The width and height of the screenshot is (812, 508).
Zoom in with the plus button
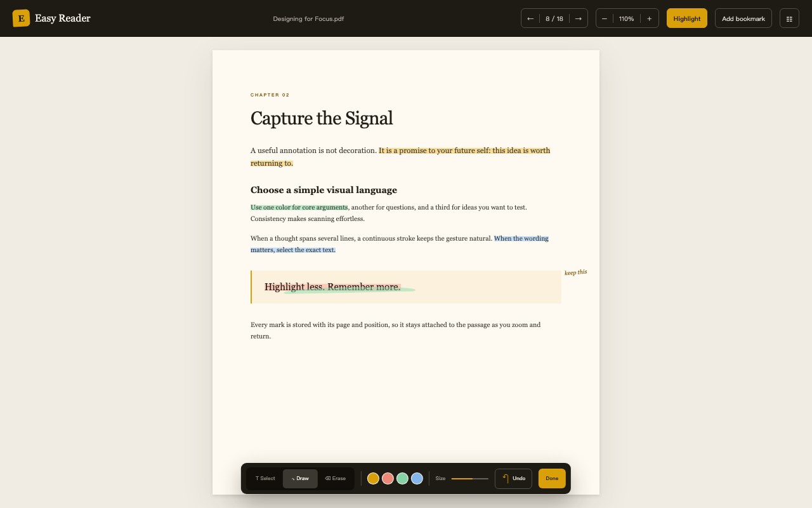pos(649,18)
